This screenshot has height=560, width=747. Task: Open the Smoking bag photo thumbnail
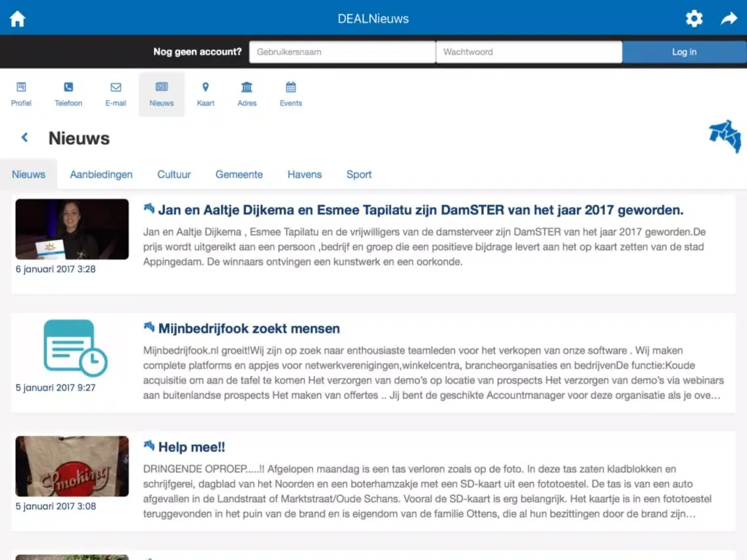(72, 466)
